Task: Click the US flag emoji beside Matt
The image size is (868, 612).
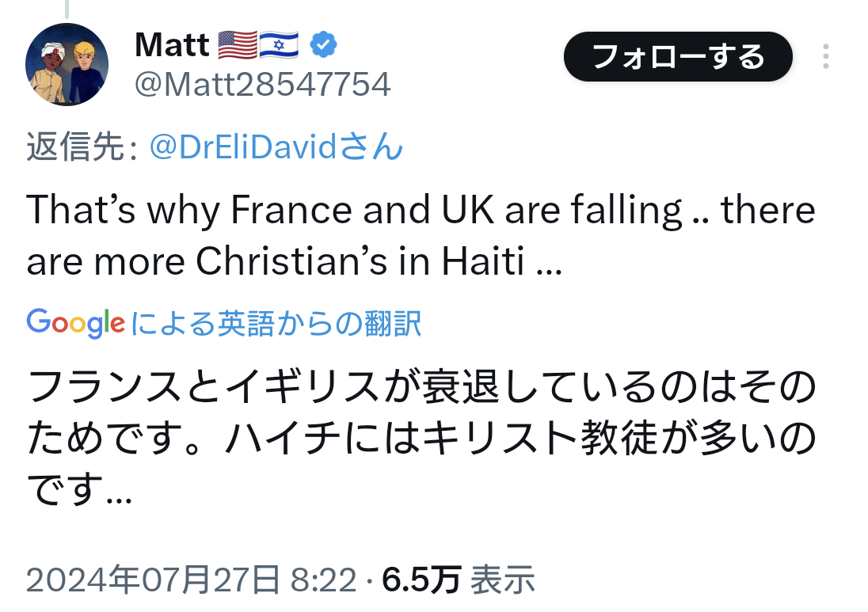Action: (237, 46)
